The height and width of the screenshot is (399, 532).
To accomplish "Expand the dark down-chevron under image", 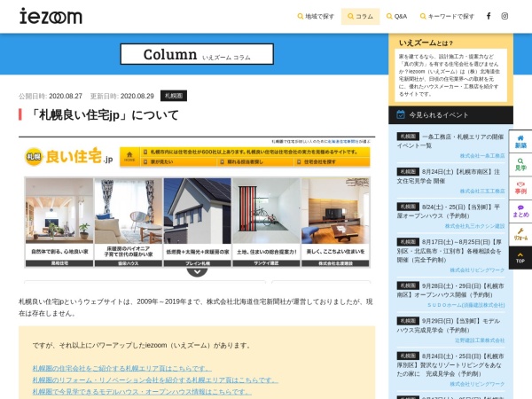I will tap(197, 272).
